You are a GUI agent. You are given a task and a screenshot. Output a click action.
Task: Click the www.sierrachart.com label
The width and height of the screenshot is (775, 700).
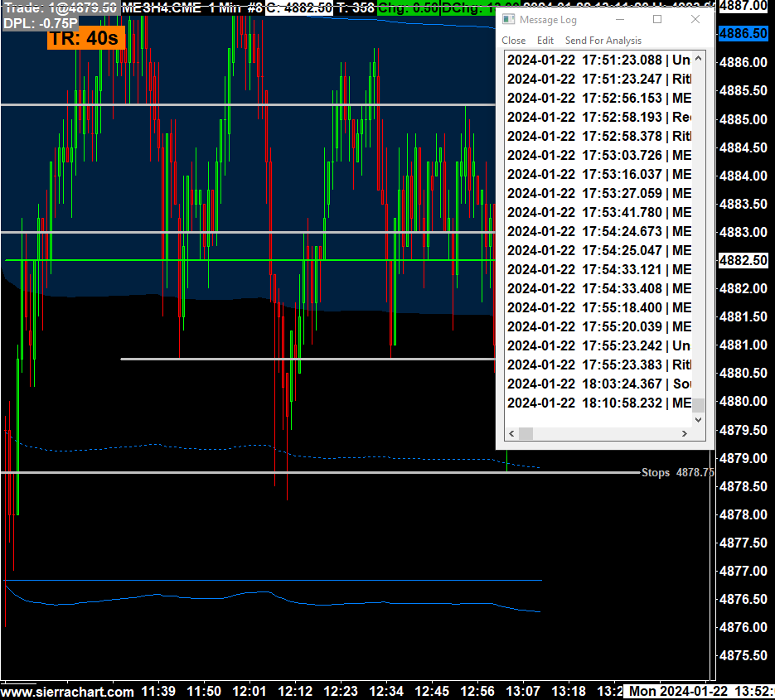pyautogui.click(x=67, y=692)
